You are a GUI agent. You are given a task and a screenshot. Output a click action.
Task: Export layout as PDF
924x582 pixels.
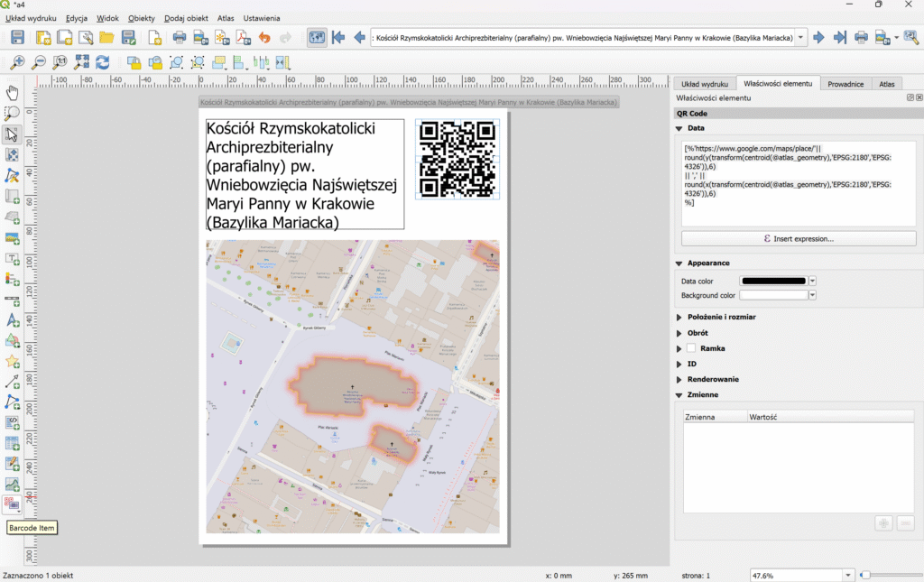click(x=244, y=38)
